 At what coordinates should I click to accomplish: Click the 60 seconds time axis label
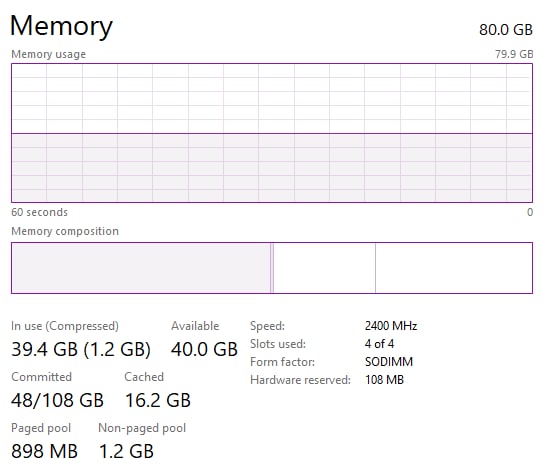[39, 212]
